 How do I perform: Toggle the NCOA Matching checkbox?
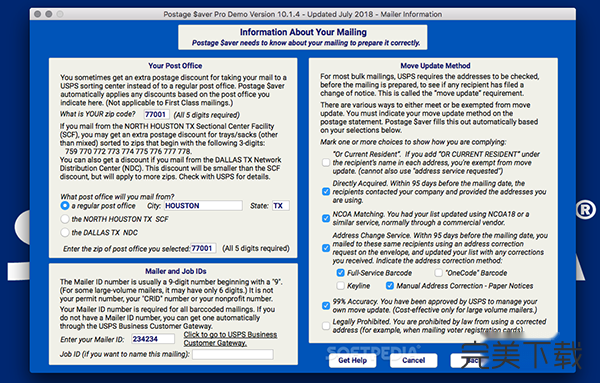[326, 218]
